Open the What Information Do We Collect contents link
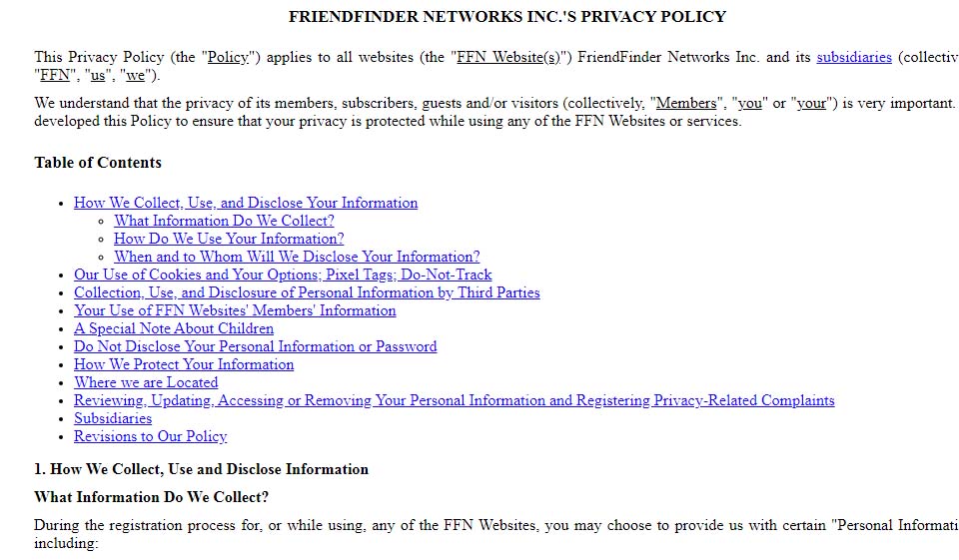Image resolution: width=959 pixels, height=560 pixels. [x=224, y=221]
